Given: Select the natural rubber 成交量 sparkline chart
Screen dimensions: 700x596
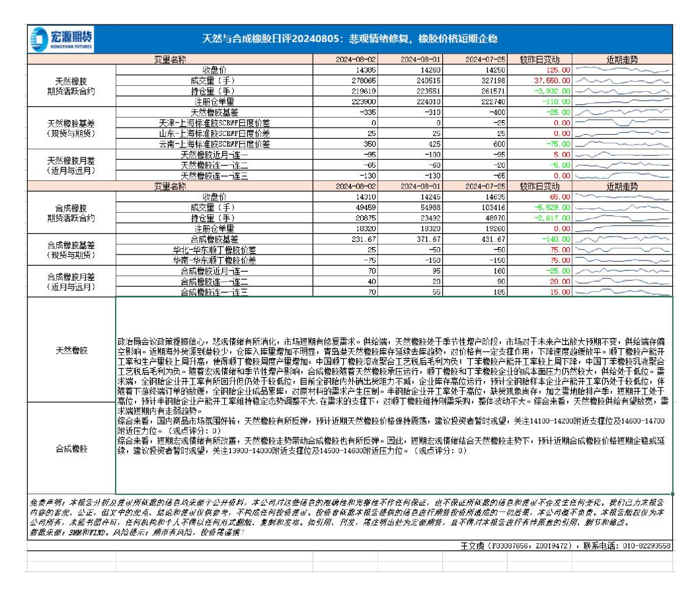Looking at the screenshot, I should click(621, 79).
